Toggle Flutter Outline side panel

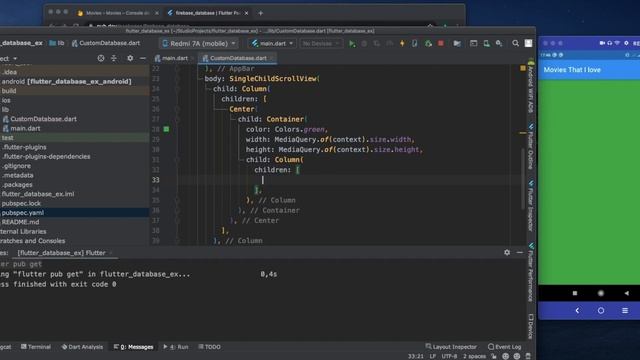pos(531,147)
